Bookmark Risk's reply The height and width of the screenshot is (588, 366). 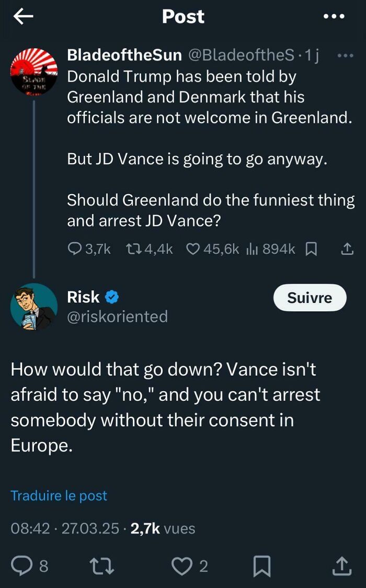click(x=263, y=566)
